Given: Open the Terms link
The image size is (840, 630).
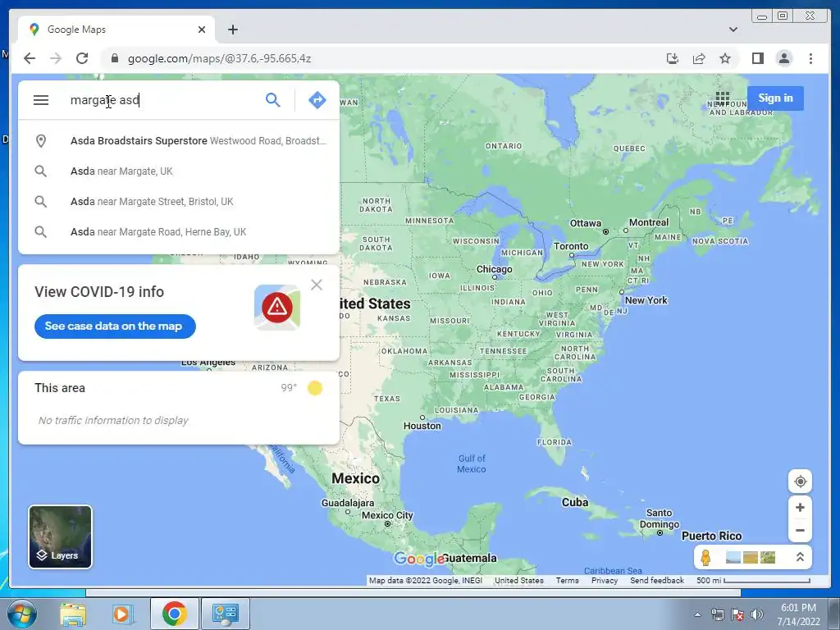Looking at the screenshot, I should pyautogui.click(x=567, y=580).
